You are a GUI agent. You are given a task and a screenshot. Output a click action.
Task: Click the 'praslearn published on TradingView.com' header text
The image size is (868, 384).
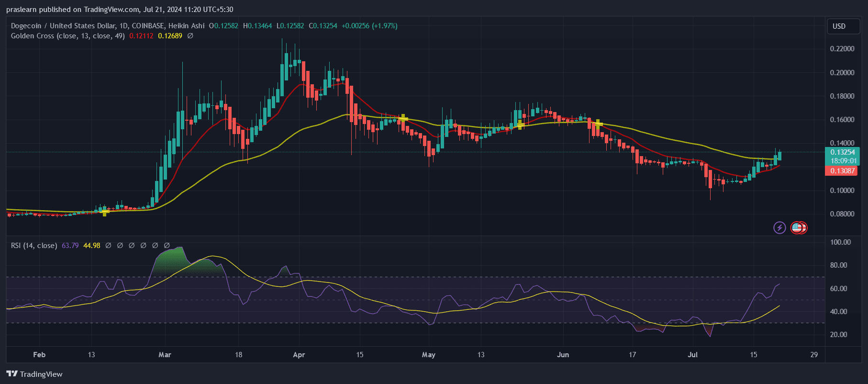[x=73, y=10]
